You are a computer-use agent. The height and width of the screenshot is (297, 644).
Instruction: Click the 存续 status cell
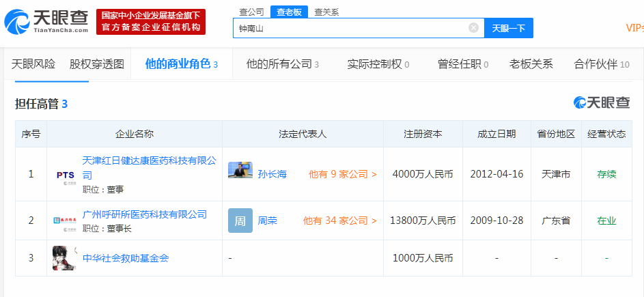pos(606,174)
